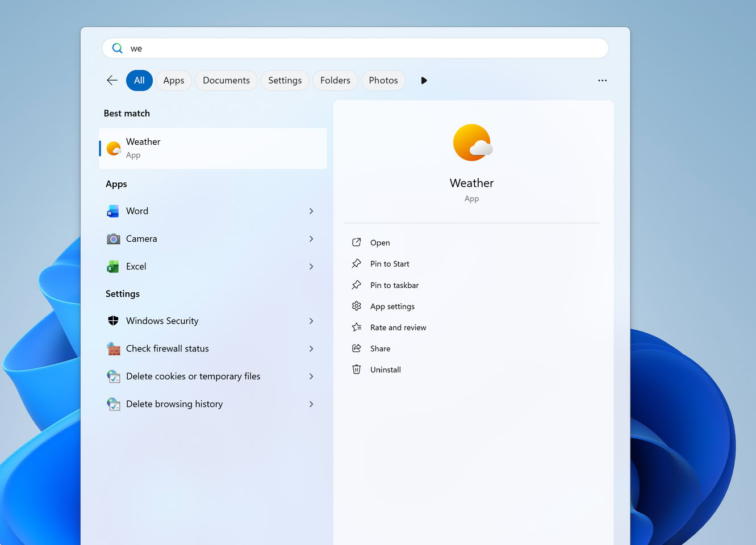Click the Delete browsing history icon
Viewport: 756px width, 545px height.
114,404
